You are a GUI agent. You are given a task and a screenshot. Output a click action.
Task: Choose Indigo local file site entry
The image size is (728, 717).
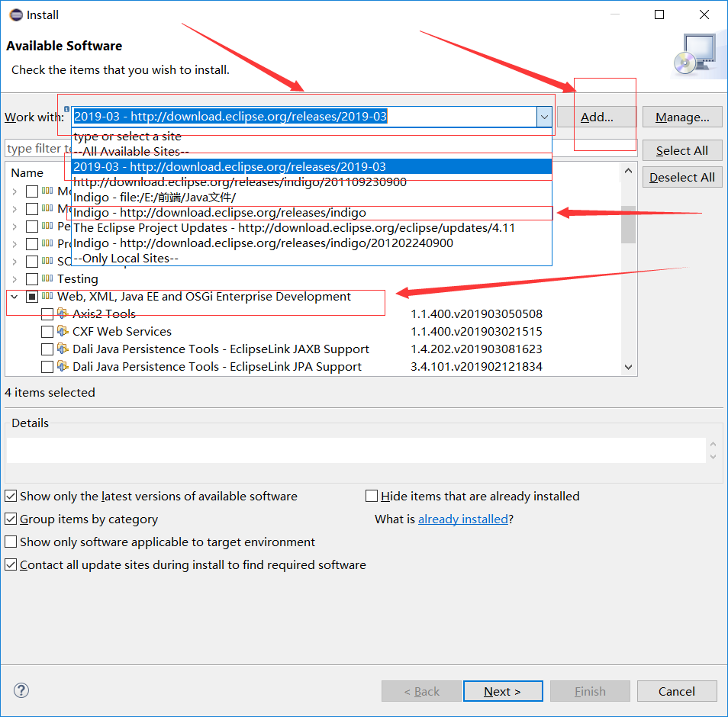311,198
